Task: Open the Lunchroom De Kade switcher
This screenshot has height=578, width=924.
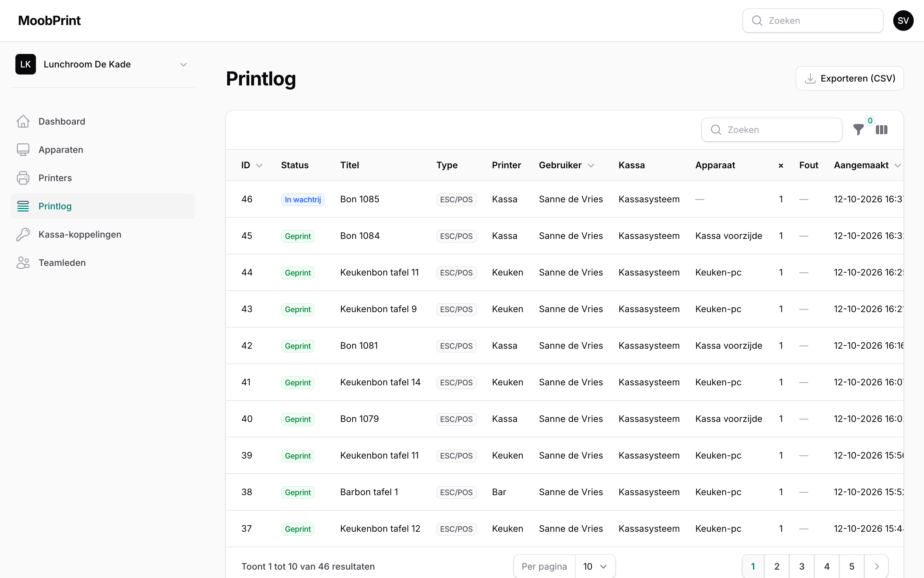Action: [x=102, y=64]
